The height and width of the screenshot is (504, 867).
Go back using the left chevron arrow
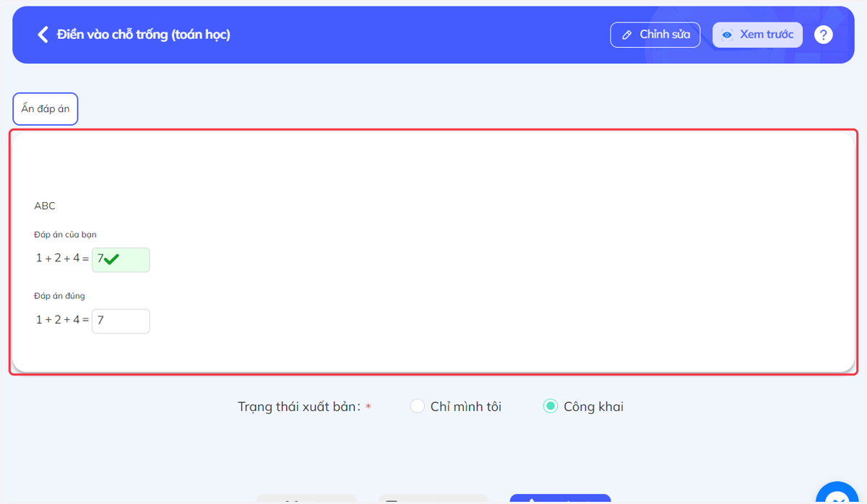43,35
